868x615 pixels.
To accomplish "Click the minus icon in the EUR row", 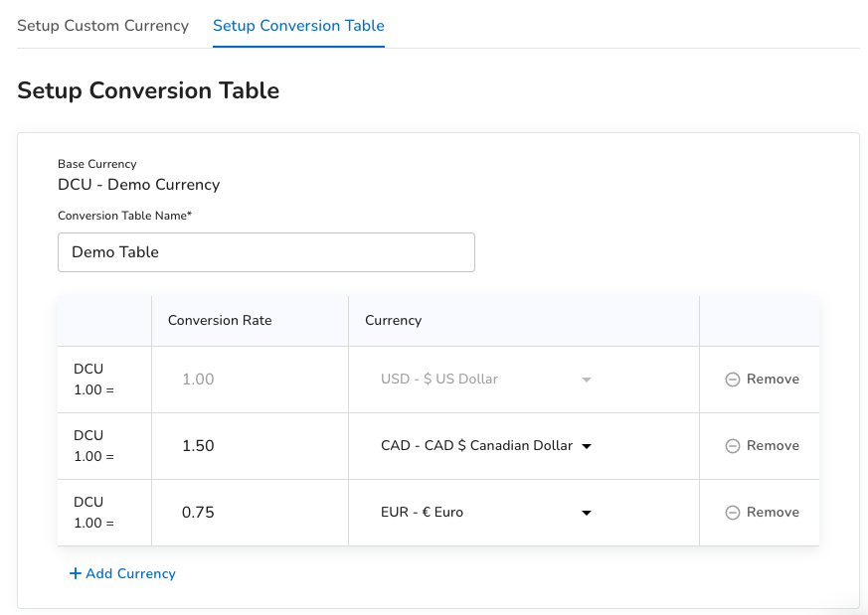I will [x=733, y=513].
